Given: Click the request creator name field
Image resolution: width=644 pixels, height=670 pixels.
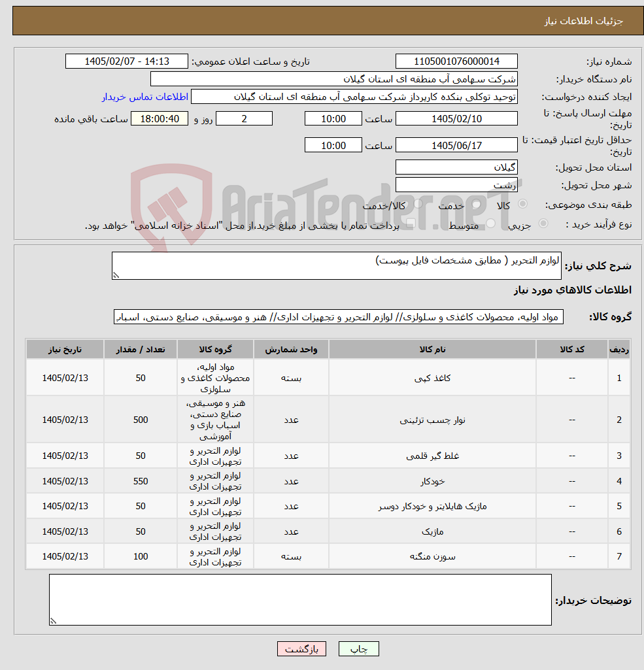Looking at the screenshot, I should click(x=354, y=97).
